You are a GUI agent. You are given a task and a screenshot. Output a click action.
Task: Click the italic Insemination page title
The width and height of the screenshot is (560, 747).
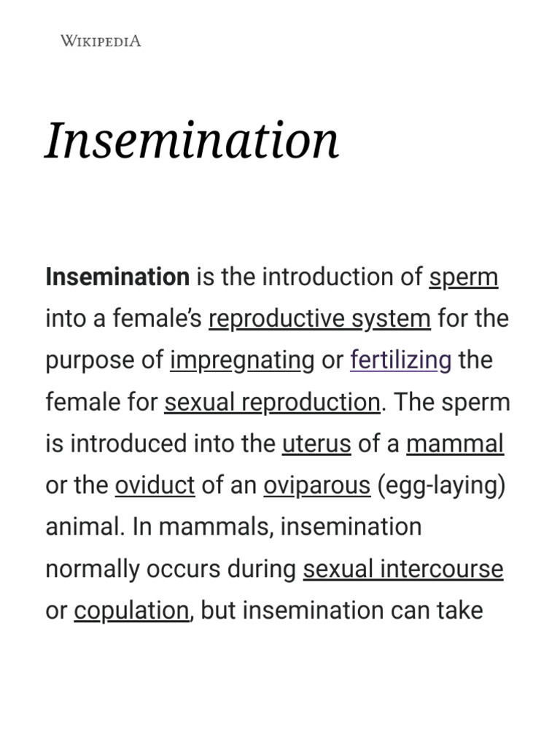pyautogui.click(x=192, y=140)
